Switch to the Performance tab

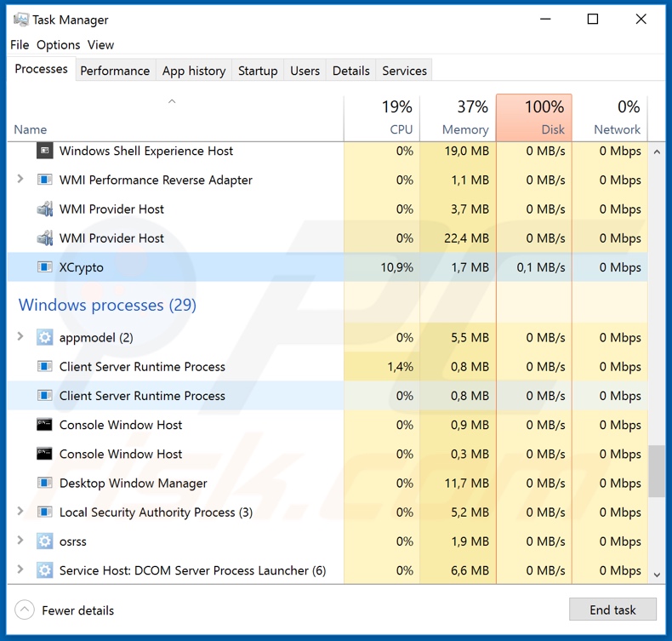coord(115,71)
